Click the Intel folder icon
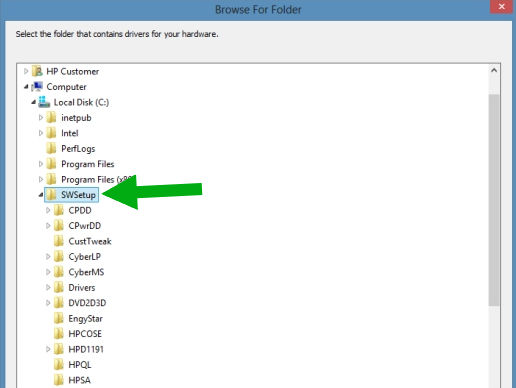The height and width of the screenshot is (388, 516). pos(51,133)
